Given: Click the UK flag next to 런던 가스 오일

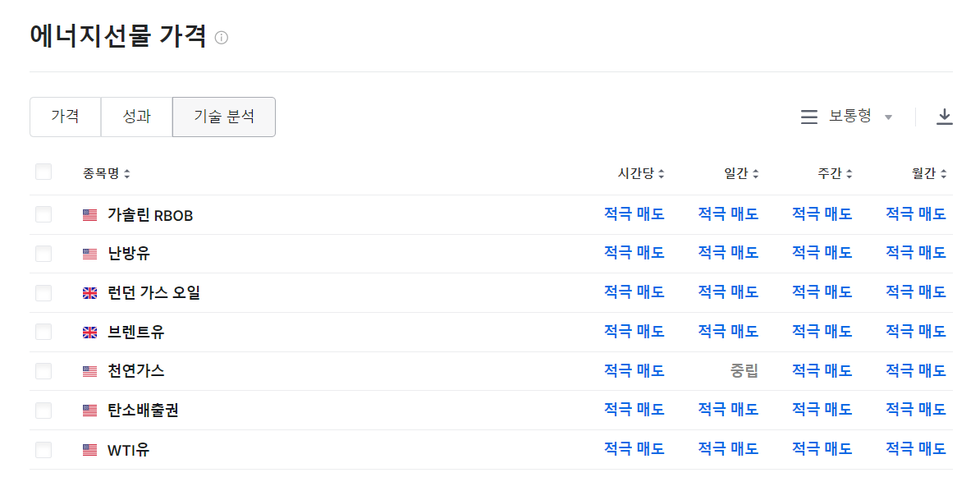Looking at the screenshot, I should pos(90,293).
